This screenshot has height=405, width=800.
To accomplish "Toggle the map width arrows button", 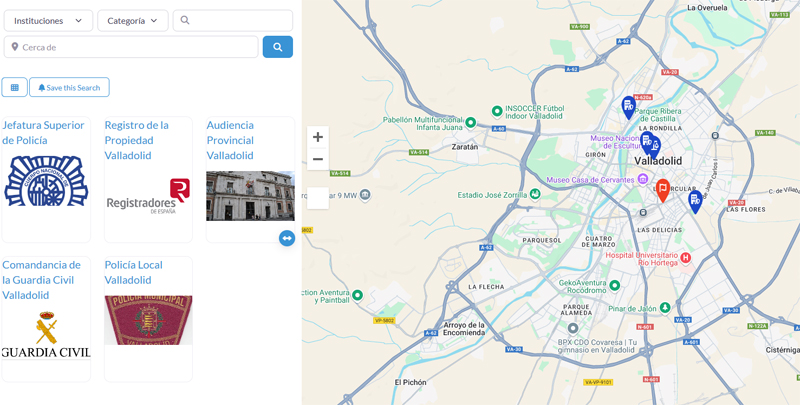I will pyautogui.click(x=287, y=238).
